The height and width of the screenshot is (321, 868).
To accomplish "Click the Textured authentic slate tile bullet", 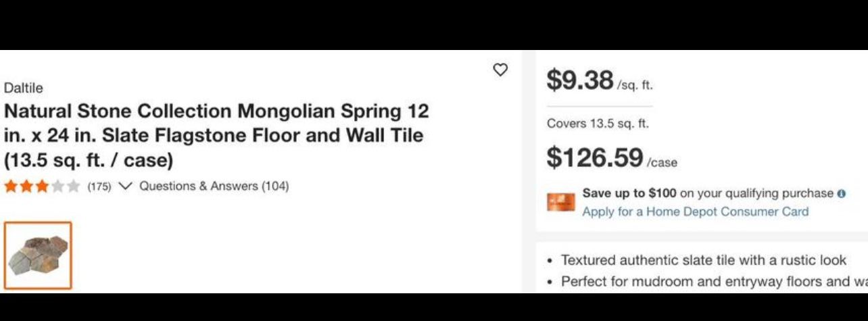I will [x=703, y=260].
